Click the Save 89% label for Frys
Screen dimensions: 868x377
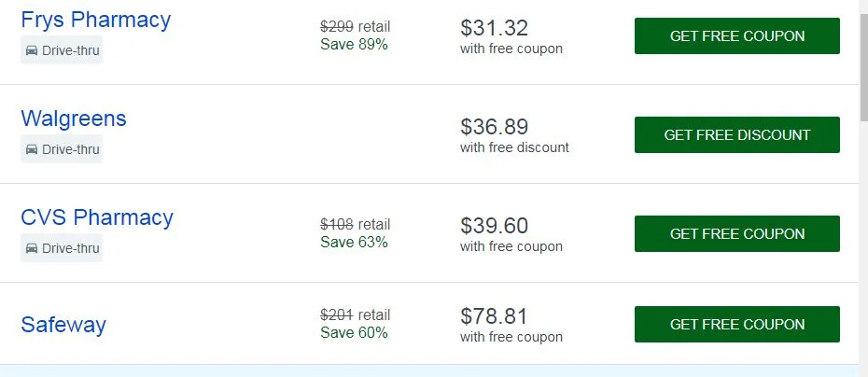point(354,44)
